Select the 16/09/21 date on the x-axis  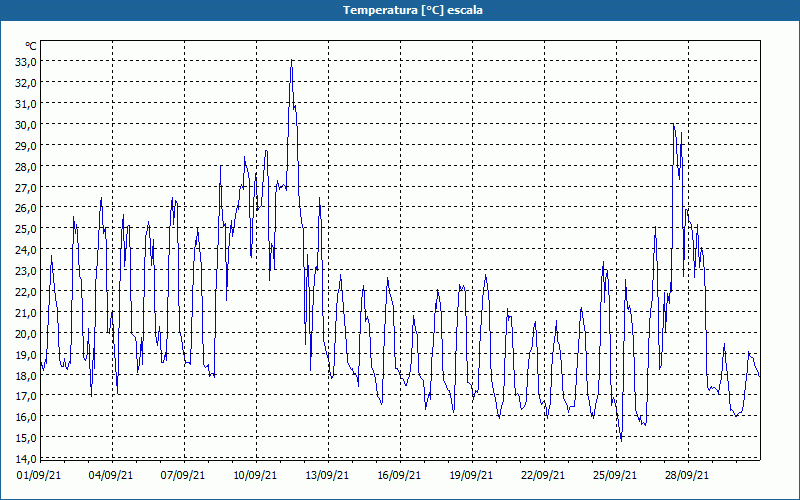click(x=400, y=476)
